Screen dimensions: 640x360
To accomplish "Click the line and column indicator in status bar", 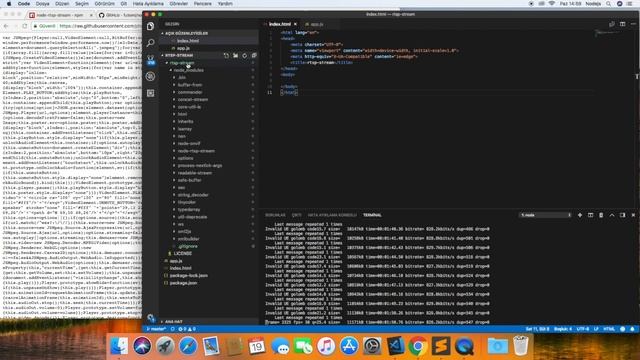I will (x=537, y=329).
